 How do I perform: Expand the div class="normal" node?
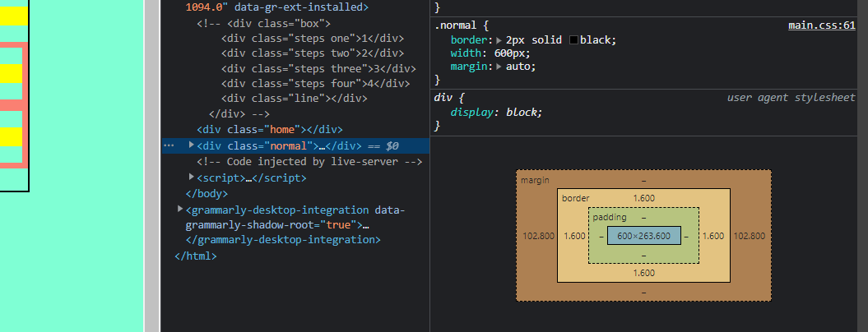pyautogui.click(x=192, y=145)
